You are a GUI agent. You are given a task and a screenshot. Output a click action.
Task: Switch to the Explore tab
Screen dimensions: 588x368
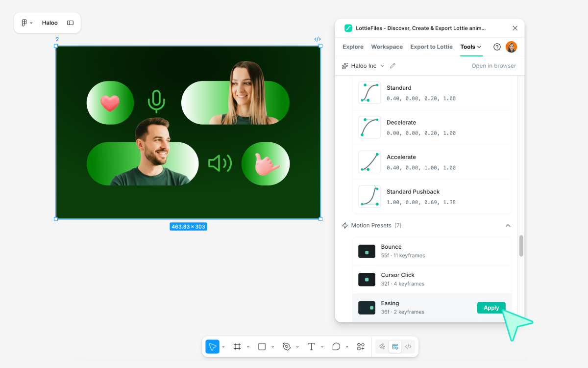coord(353,47)
